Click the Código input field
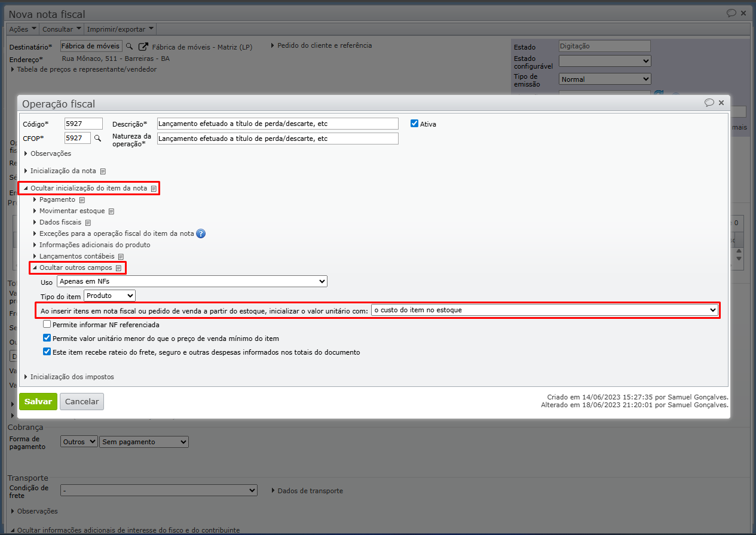Image resolution: width=756 pixels, height=535 pixels. 84,124
